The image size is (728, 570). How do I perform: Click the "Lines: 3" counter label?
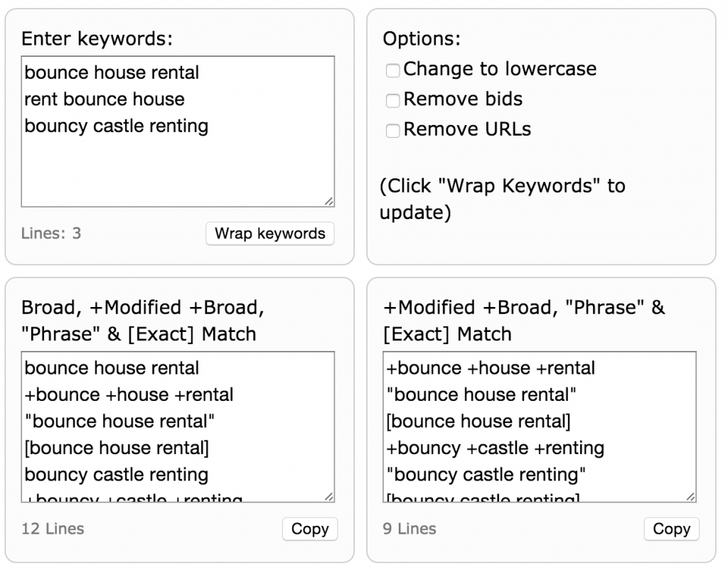50,233
